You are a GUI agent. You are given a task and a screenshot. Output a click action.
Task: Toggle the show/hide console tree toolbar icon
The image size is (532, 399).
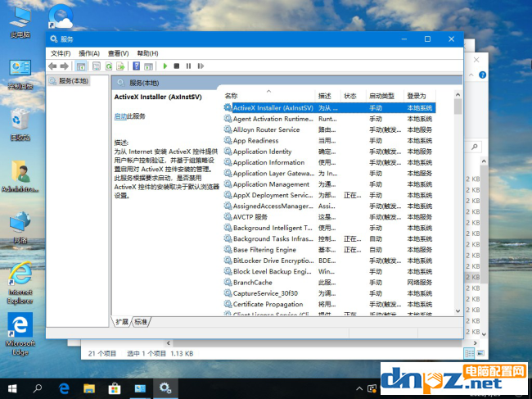pos(81,66)
